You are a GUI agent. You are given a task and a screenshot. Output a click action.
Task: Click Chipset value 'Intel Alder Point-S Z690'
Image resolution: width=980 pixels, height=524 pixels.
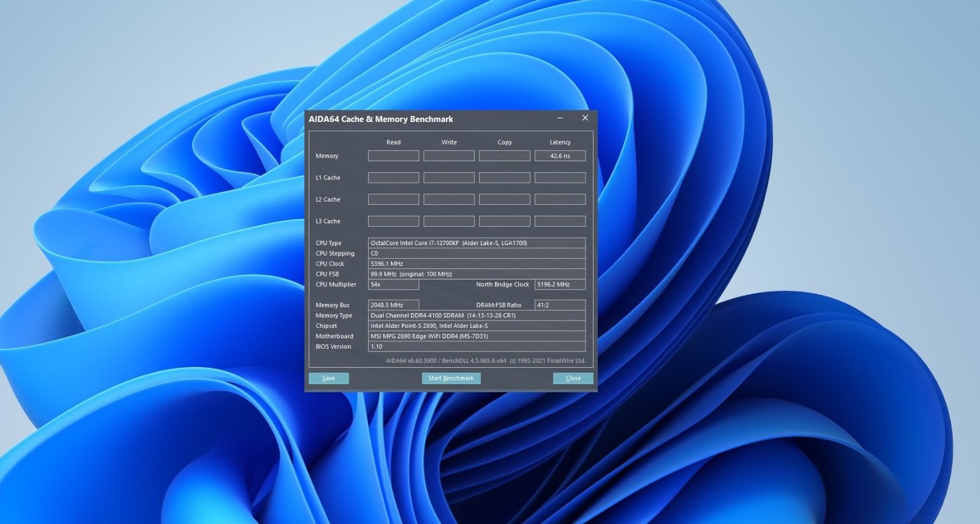[x=477, y=325]
